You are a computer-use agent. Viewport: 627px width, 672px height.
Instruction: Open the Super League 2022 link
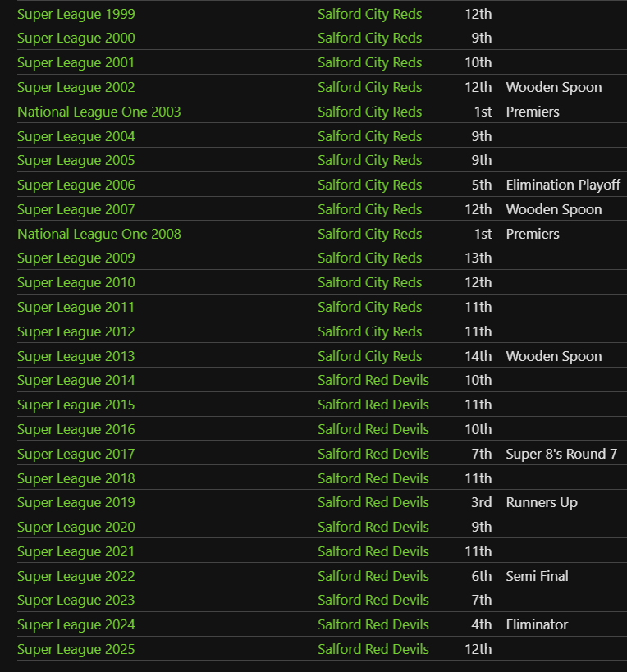[x=76, y=577]
